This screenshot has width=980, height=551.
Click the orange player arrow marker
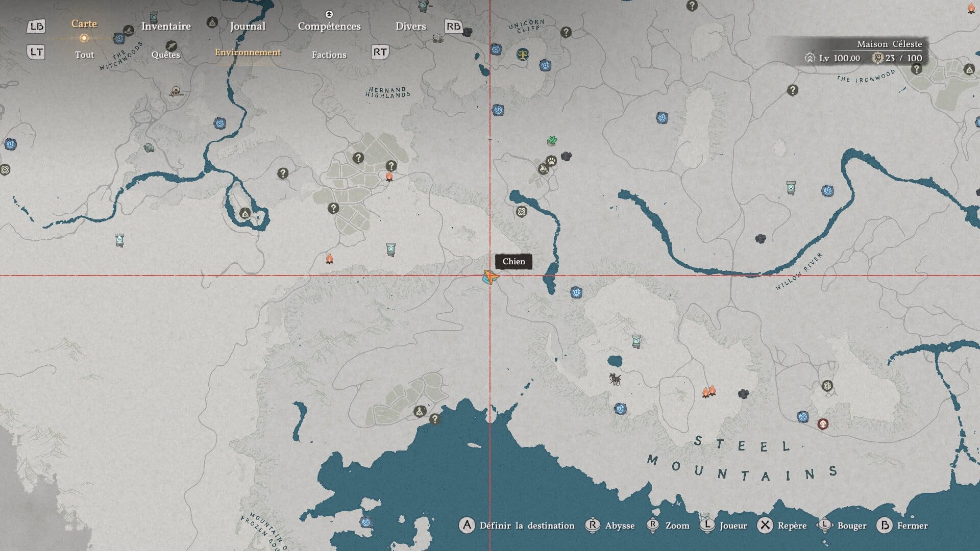click(x=490, y=278)
